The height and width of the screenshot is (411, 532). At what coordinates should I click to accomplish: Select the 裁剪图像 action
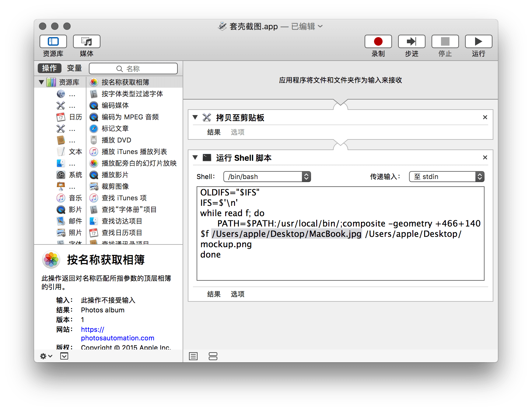[115, 186]
